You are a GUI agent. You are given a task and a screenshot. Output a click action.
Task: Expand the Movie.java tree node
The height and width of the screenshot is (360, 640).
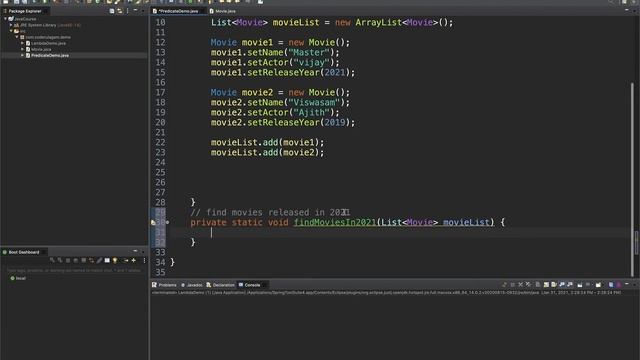tap(22, 49)
